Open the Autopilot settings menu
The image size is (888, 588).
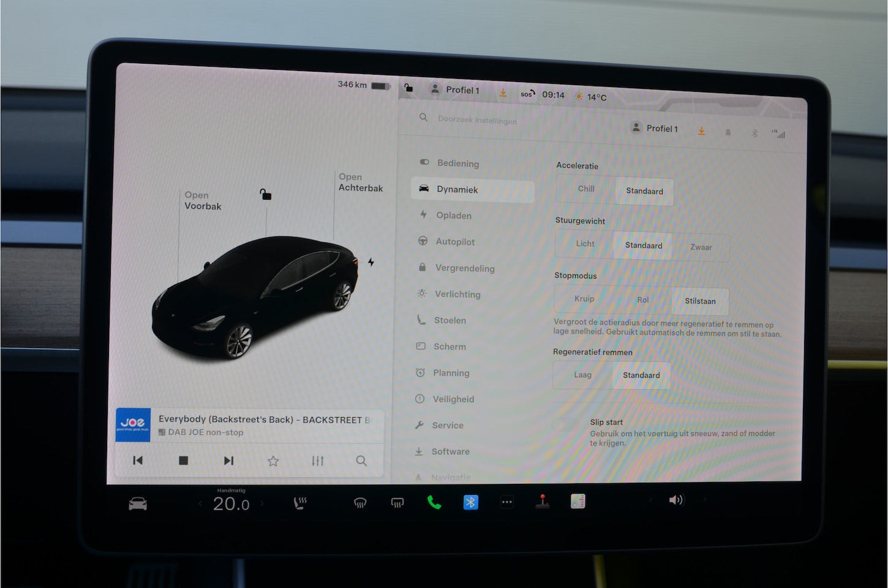pos(454,242)
